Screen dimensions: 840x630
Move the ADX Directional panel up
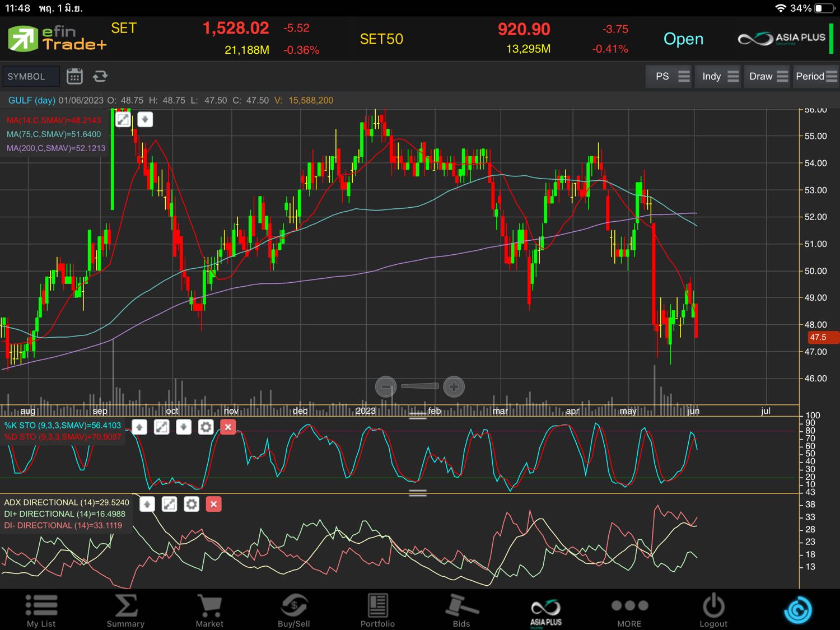coord(147,504)
